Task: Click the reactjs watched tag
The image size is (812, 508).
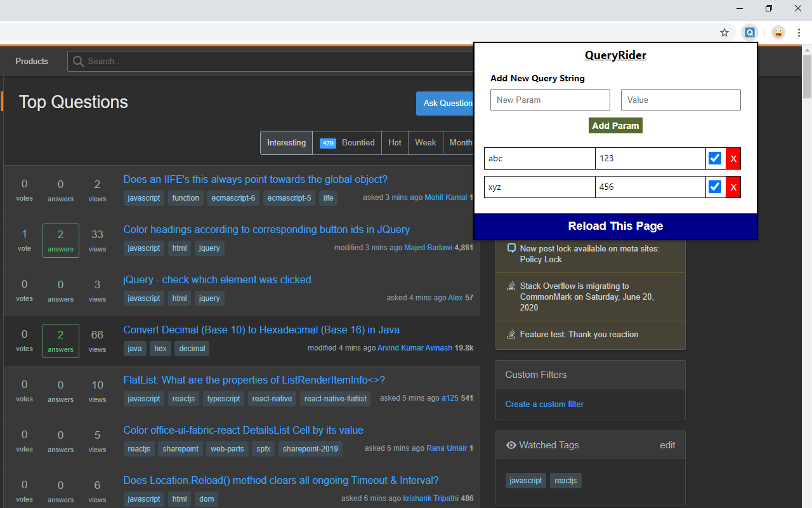Action: [x=565, y=481]
